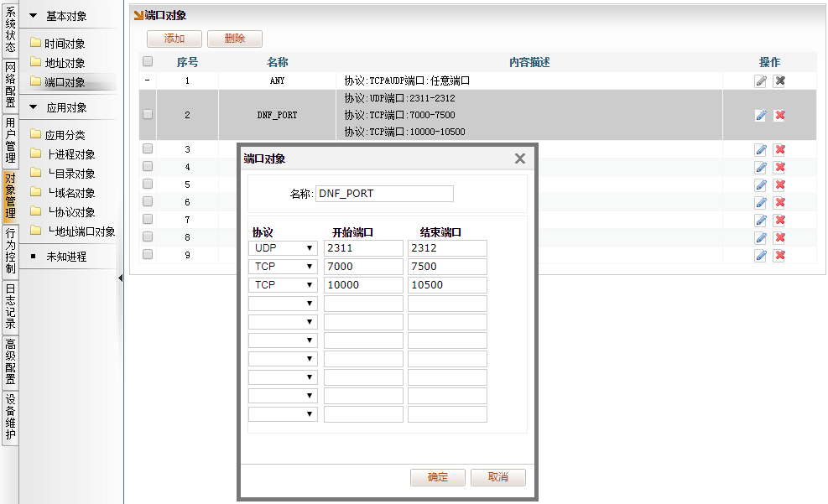
Task: Check the row 3 checkbox
Action: [148, 148]
